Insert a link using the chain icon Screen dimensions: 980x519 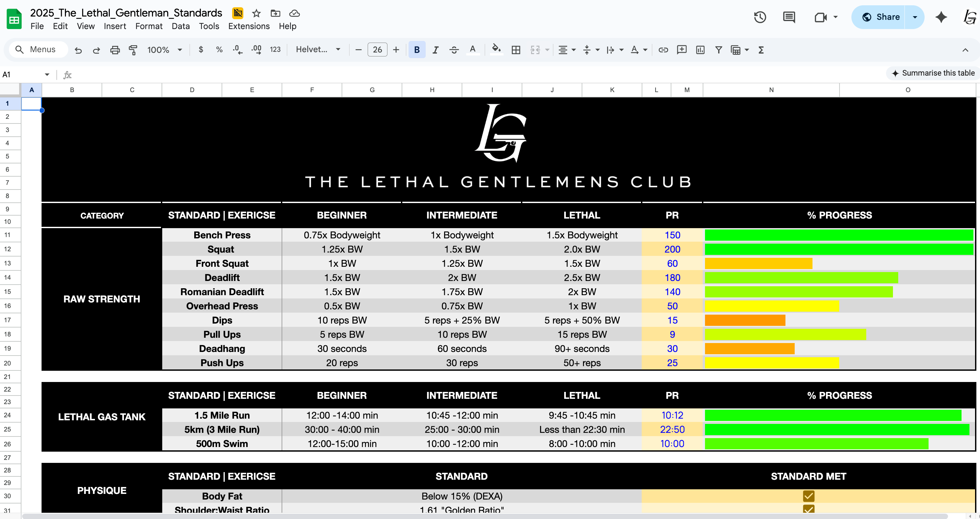click(663, 50)
